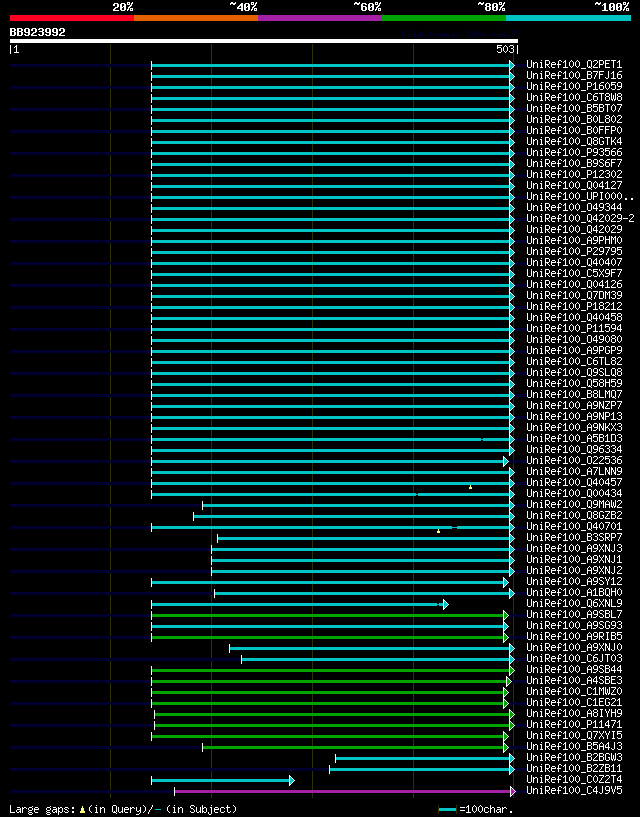The height and width of the screenshot is (817, 640).
Task: Click label UniRef100_Q42029-2
Action: 580,218
